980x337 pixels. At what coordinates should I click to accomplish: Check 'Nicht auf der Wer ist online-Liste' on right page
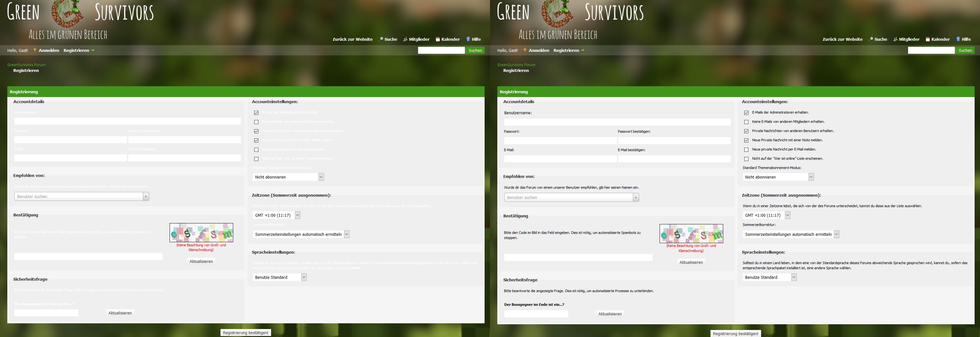[x=746, y=159]
